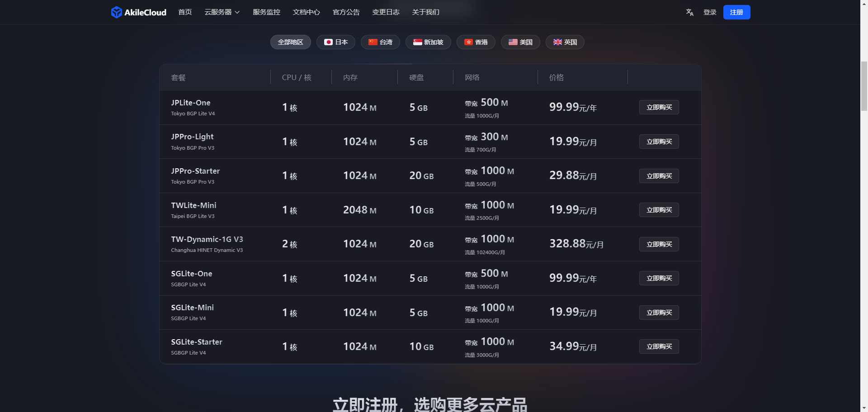Click the page vertical scrollbar thumb
868x412 pixels.
(x=864, y=86)
